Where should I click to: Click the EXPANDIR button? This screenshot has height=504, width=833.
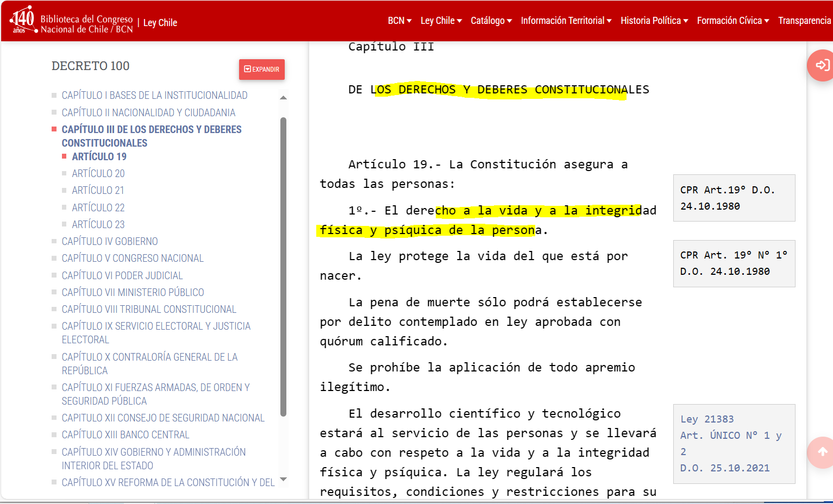[262, 70]
